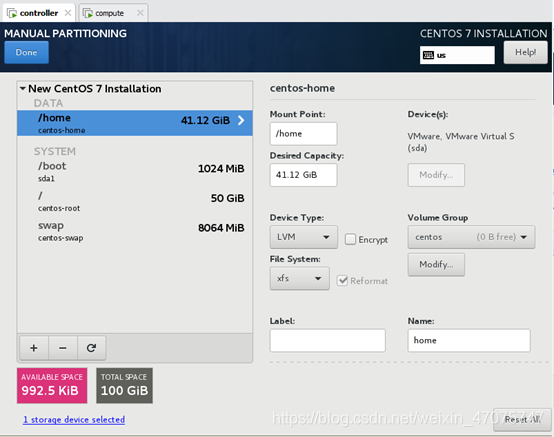554x437 pixels.
Task: Switch to the controller tab
Action: click(x=39, y=13)
